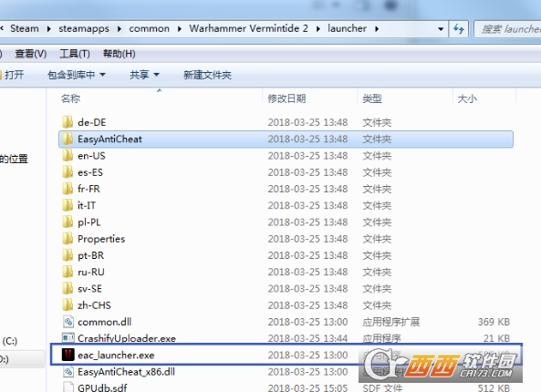Image resolution: width=541 pixels, height=392 pixels.
Task: Open the de-DE folder icon
Action: [68, 122]
